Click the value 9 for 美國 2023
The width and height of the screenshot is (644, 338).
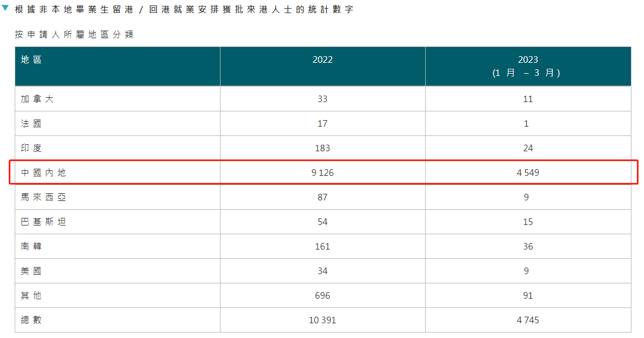click(x=527, y=271)
